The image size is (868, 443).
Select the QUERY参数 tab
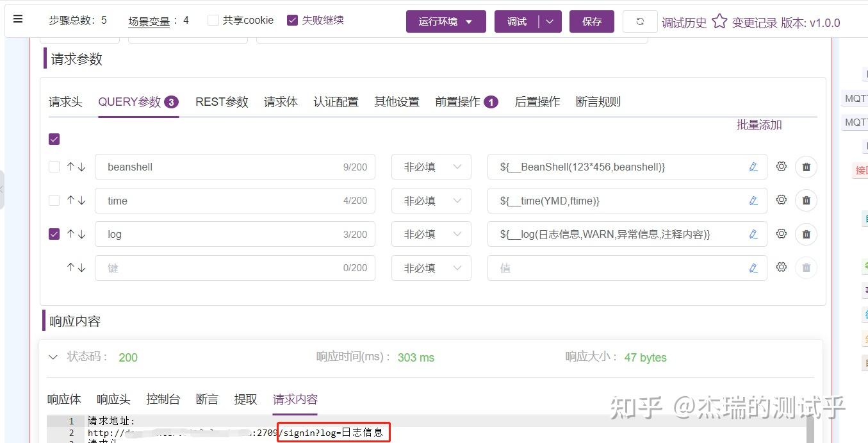click(x=138, y=102)
